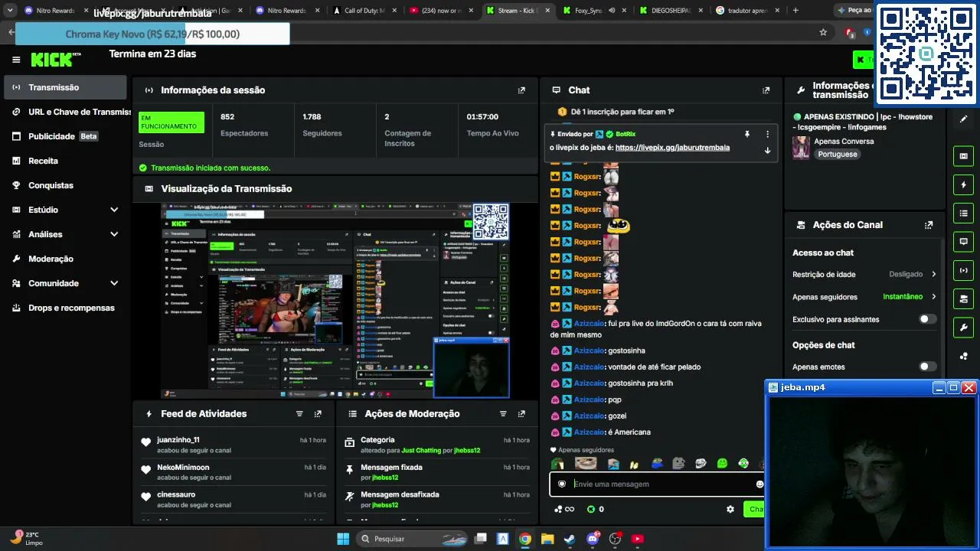This screenshot has height=551, width=980.
Task: Toggle the channel actions icon in right rail
Action: (963, 298)
